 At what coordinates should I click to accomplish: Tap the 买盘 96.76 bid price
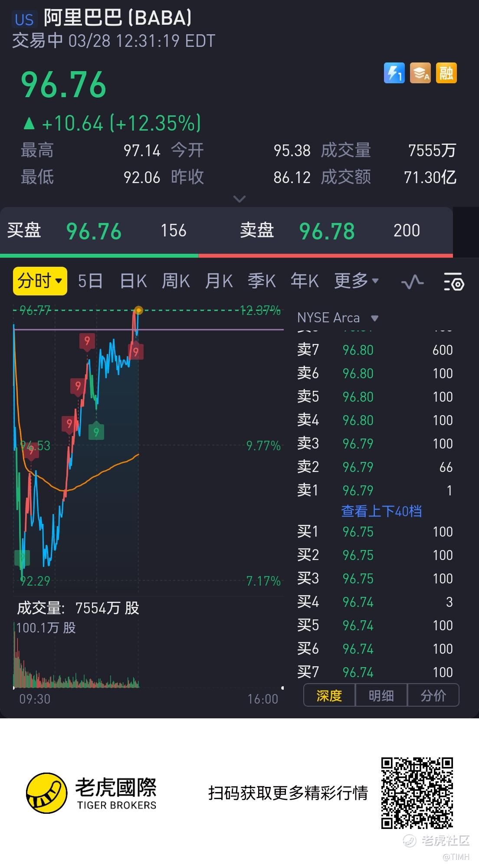coord(94,231)
